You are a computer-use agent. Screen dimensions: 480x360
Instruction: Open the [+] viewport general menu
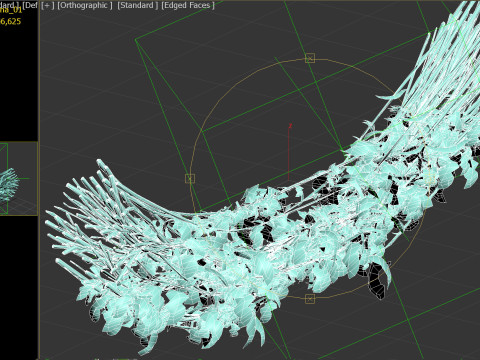[x=48, y=5]
